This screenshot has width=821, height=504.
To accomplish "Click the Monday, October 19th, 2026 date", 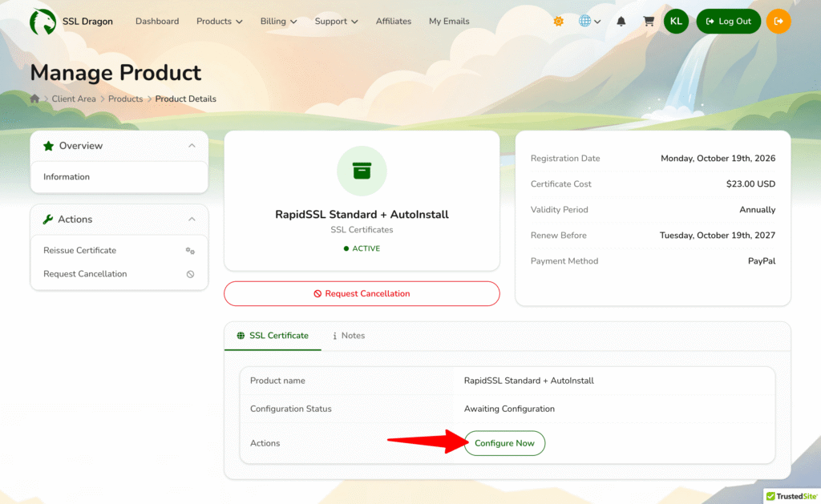I will pos(718,159).
